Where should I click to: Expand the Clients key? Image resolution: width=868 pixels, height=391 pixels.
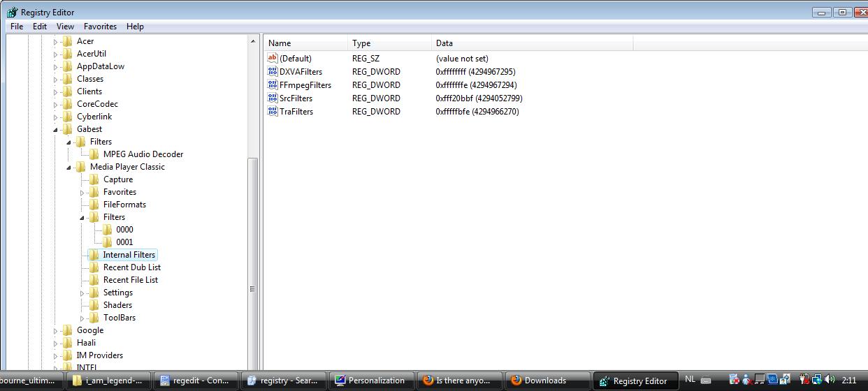[x=56, y=92]
